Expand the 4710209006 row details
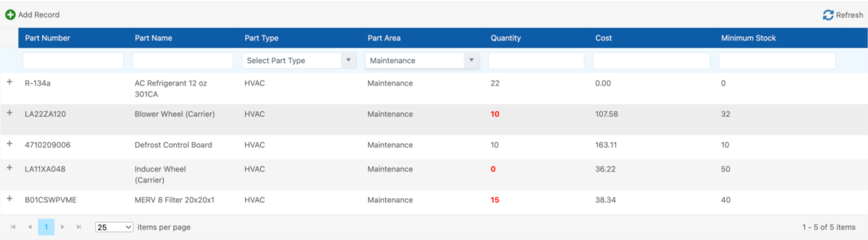868x240 pixels. 10,144
